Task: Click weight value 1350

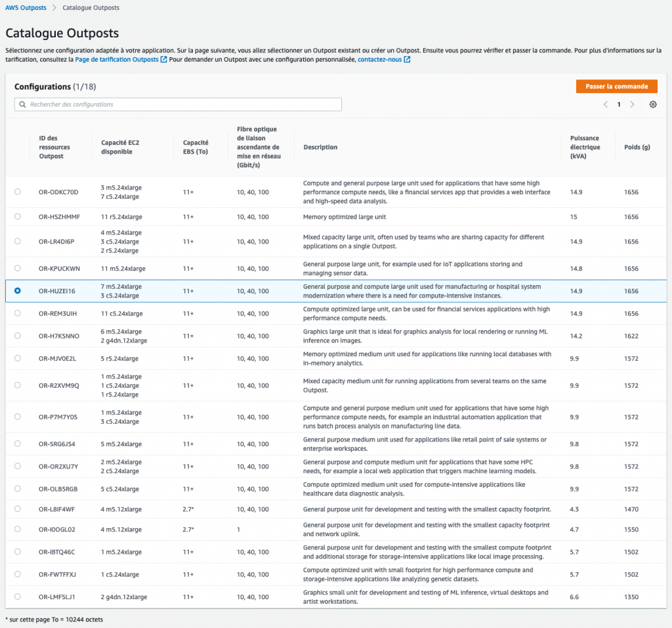Action: 631,597
